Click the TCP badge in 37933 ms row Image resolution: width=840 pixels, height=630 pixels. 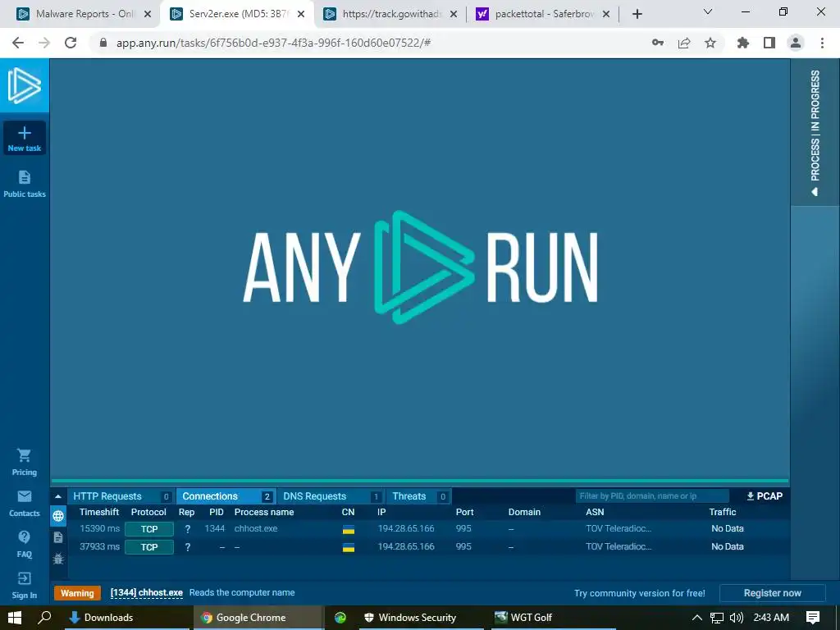pos(149,547)
